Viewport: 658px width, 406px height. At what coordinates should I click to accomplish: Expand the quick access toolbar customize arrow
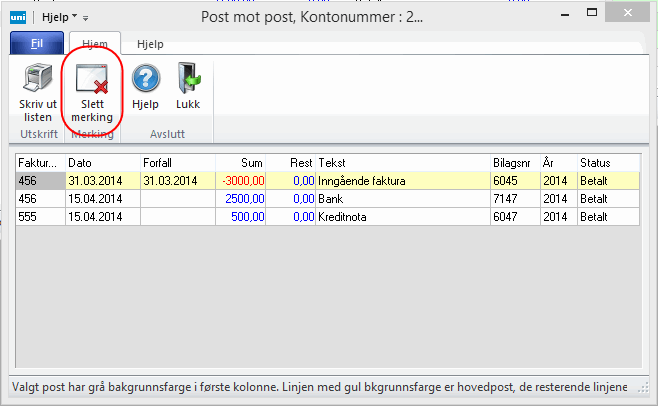pyautogui.click(x=86, y=18)
